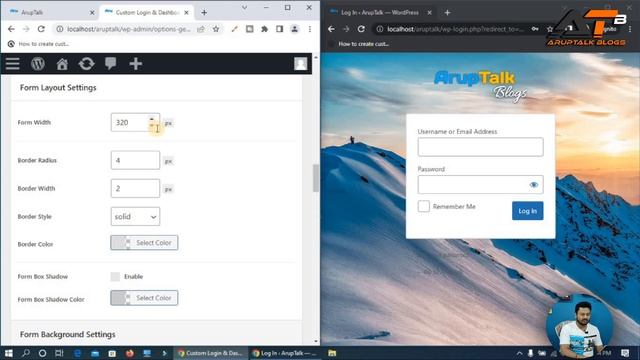Viewport: 640px width, 360px height.
Task: Click the Username or Email Address field
Action: coord(480,147)
